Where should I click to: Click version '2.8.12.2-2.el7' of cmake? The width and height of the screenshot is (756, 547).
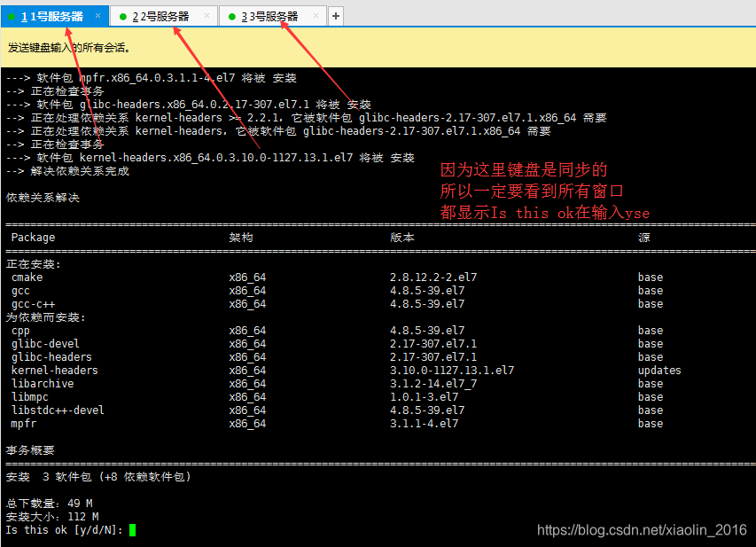point(433,277)
